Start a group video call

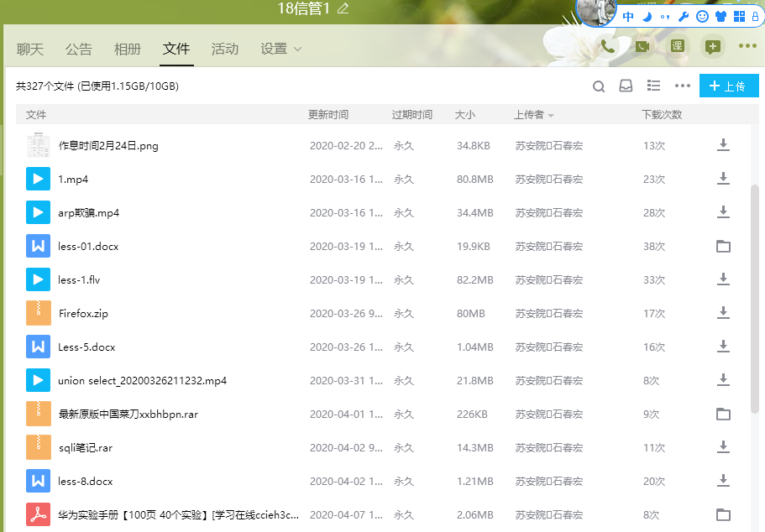click(642, 47)
